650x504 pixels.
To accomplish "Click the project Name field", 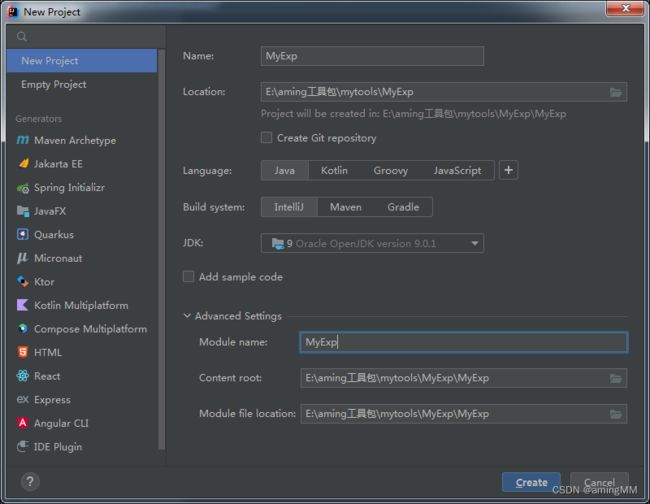I will 372,56.
